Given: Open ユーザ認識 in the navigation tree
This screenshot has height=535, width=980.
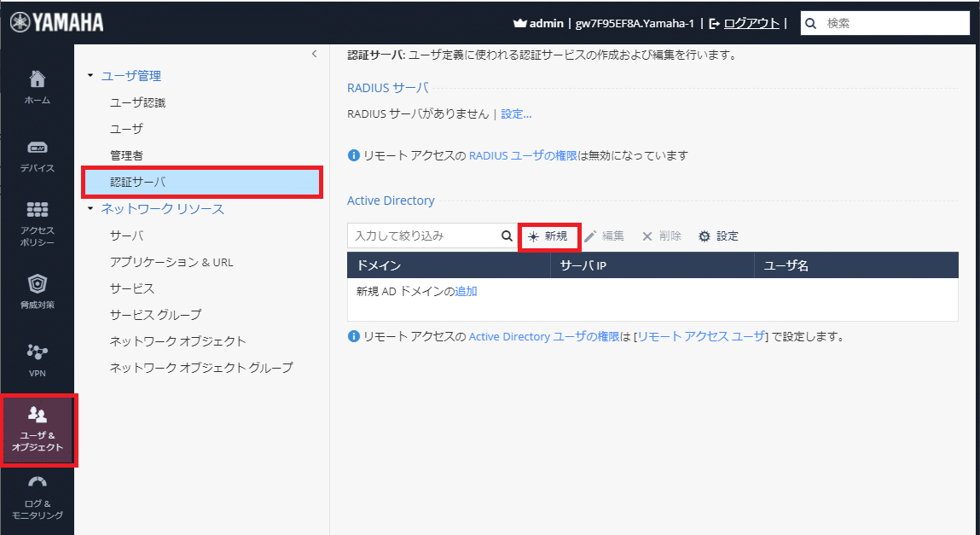Looking at the screenshot, I should [x=137, y=103].
